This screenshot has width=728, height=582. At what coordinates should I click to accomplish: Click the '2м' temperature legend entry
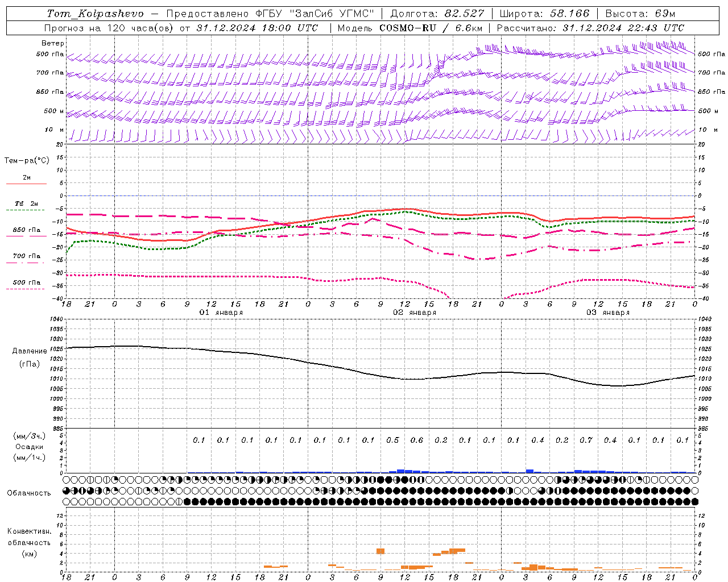pos(27,178)
